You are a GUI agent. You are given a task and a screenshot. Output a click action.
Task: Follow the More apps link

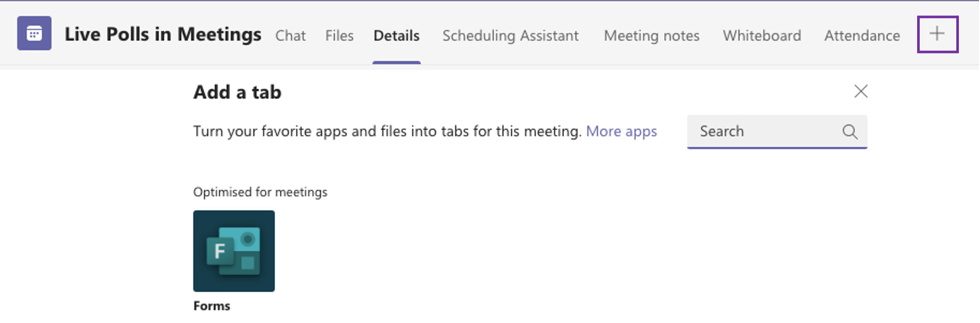coord(621,131)
